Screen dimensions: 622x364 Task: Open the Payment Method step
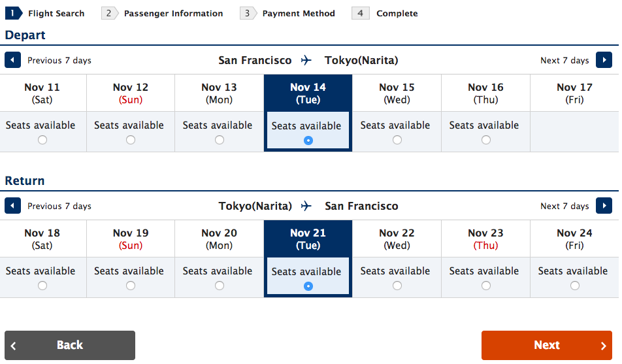[299, 14]
